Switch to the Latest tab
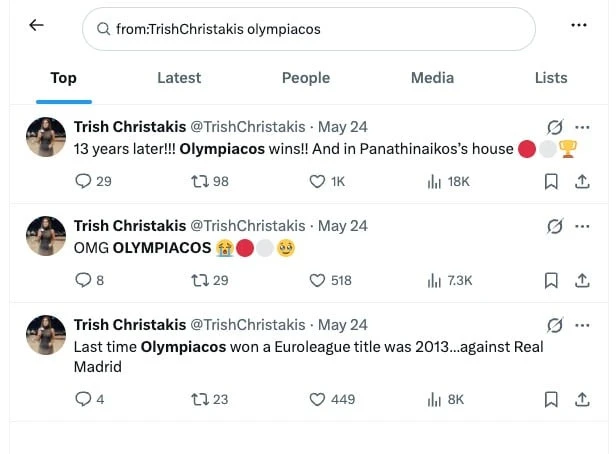This screenshot has width=616, height=454. pyautogui.click(x=179, y=78)
